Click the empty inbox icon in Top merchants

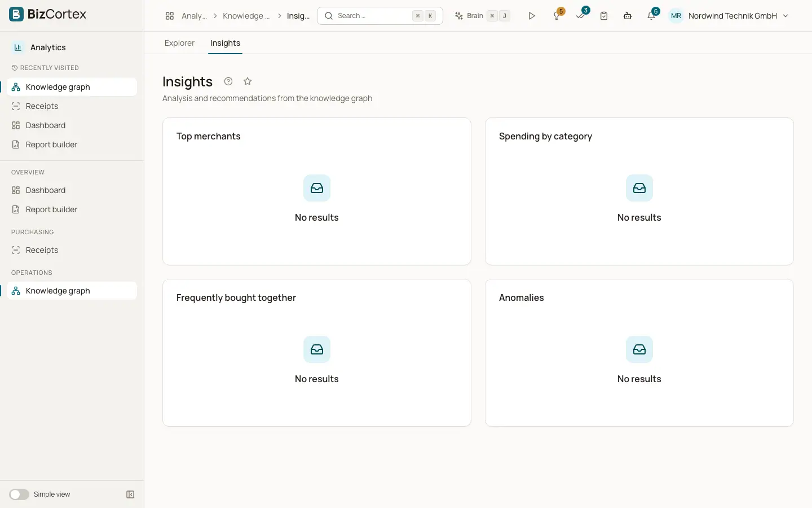tap(317, 188)
